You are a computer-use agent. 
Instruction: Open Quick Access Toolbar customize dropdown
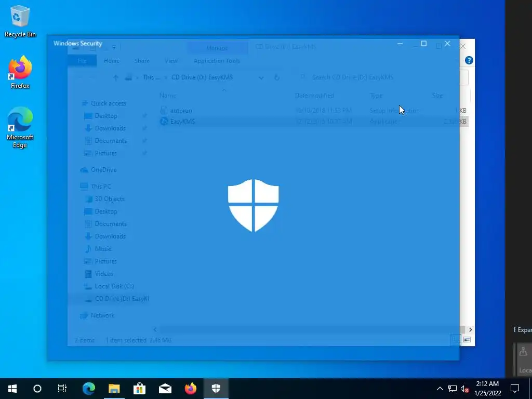pyautogui.click(x=114, y=47)
